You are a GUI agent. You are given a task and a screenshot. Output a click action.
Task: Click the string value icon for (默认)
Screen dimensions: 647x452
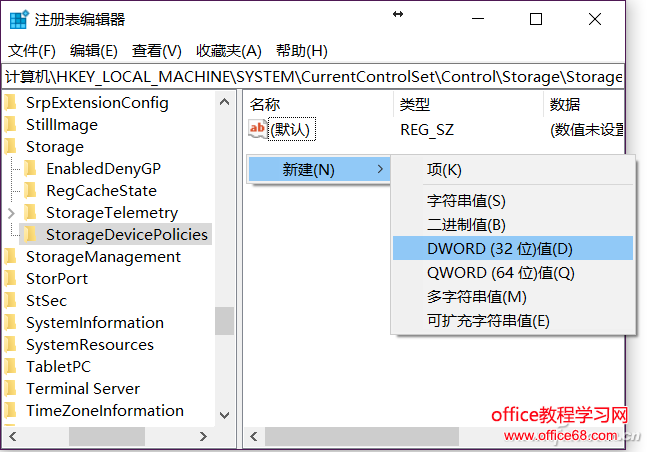[258, 129]
